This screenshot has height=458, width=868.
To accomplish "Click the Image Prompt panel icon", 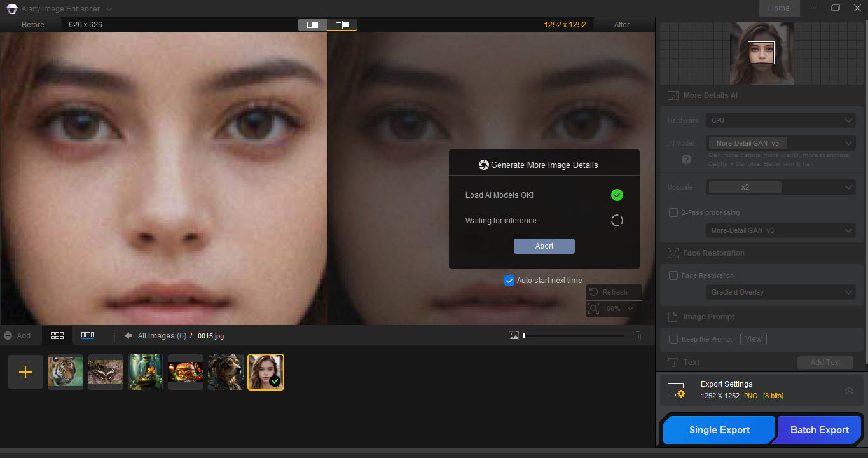I will 673,316.
